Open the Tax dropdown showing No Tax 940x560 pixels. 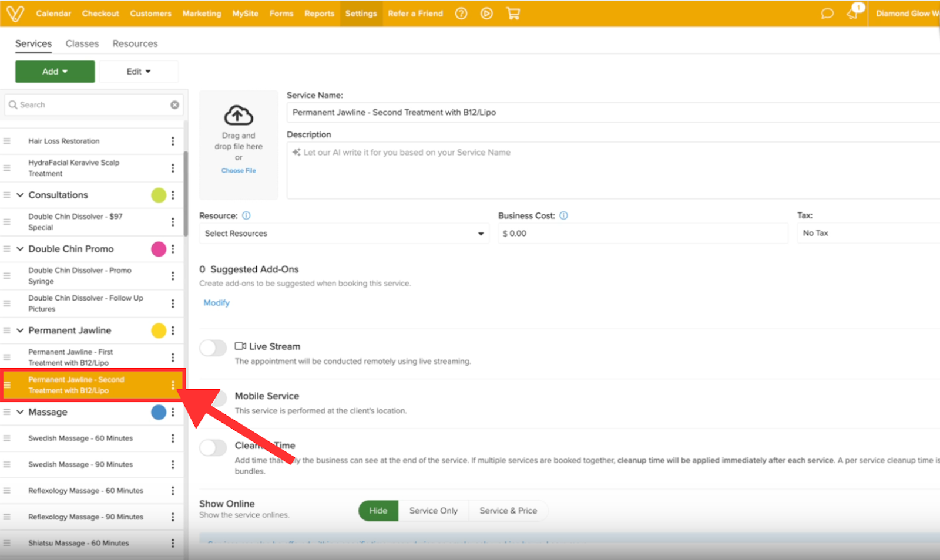[x=868, y=233]
